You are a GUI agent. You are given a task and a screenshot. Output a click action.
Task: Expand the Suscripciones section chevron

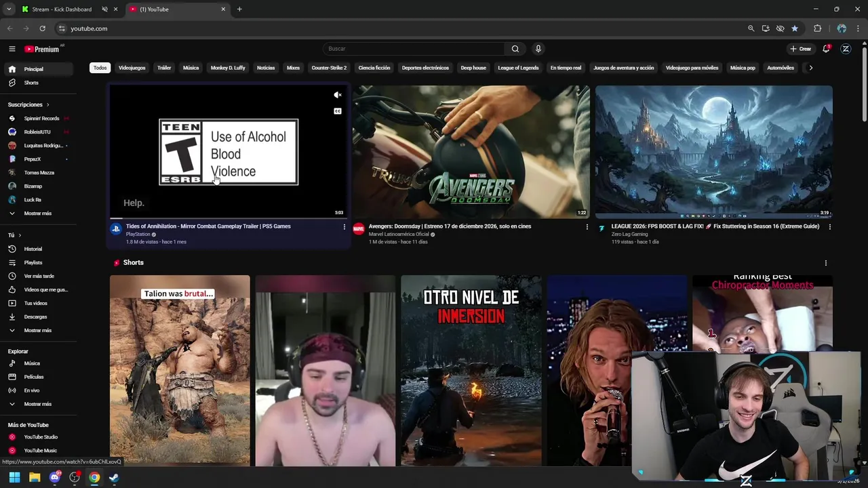click(47, 105)
